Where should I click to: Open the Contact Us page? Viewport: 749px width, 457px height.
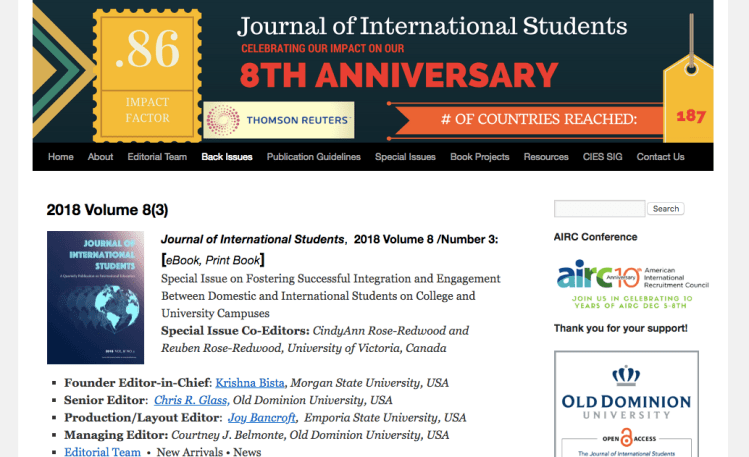point(661,157)
